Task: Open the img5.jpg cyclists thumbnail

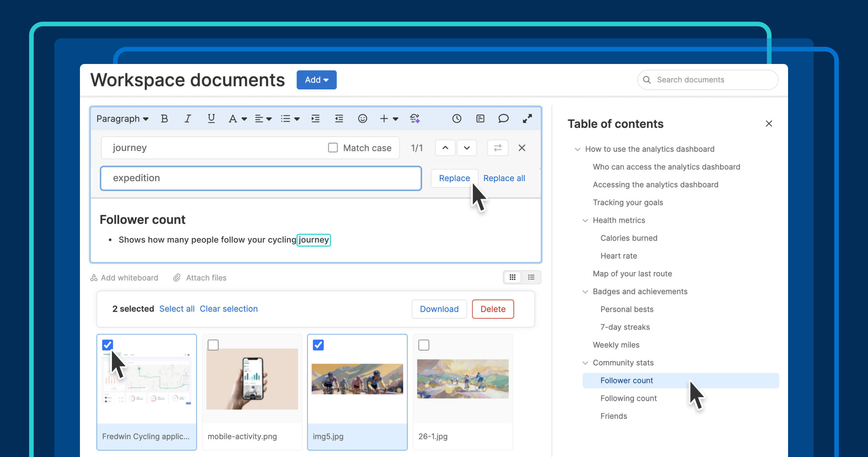Action: [x=357, y=379]
